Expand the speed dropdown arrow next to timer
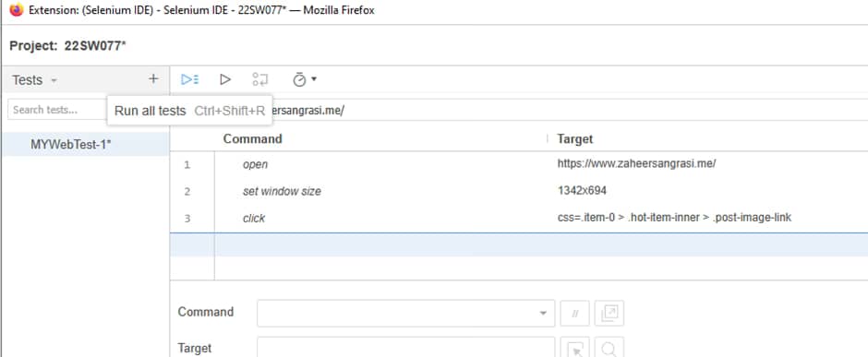The height and width of the screenshot is (357, 868). (x=314, y=79)
